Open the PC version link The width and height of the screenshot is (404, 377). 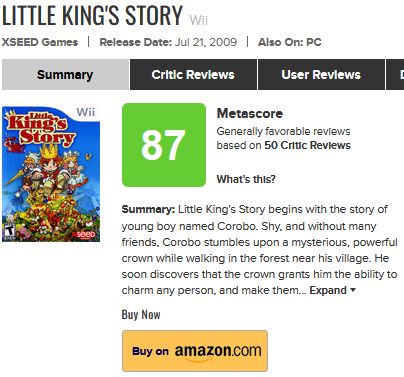point(314,42)
